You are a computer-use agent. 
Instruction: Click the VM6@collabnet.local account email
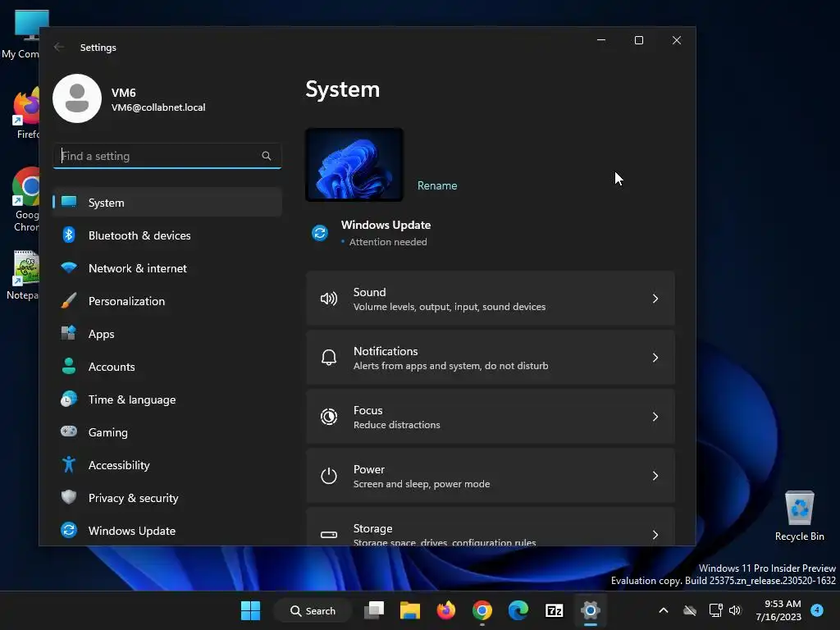pos(158,107)
